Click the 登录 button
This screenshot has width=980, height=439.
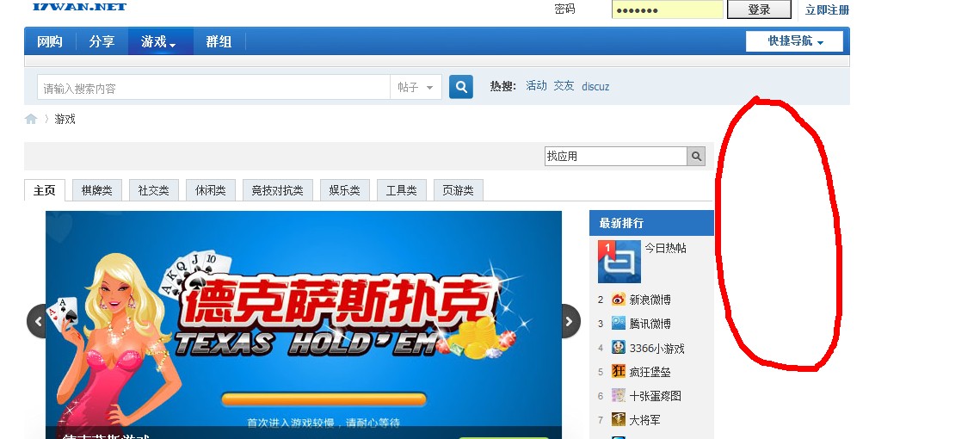[x=760, y=9]
